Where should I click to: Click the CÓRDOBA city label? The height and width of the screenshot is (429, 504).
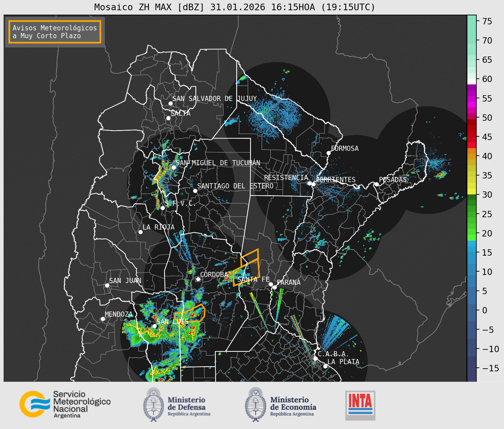pyautogui.click(x=214, y=275)
